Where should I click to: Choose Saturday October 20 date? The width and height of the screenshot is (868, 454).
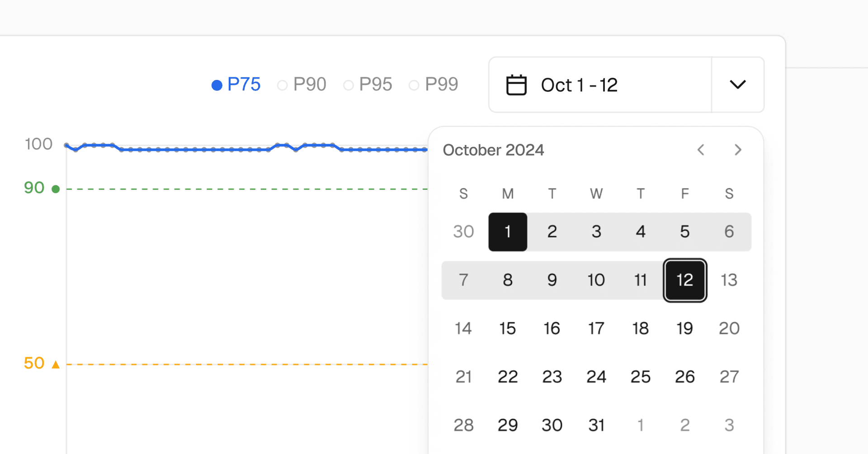click(729, 328)
